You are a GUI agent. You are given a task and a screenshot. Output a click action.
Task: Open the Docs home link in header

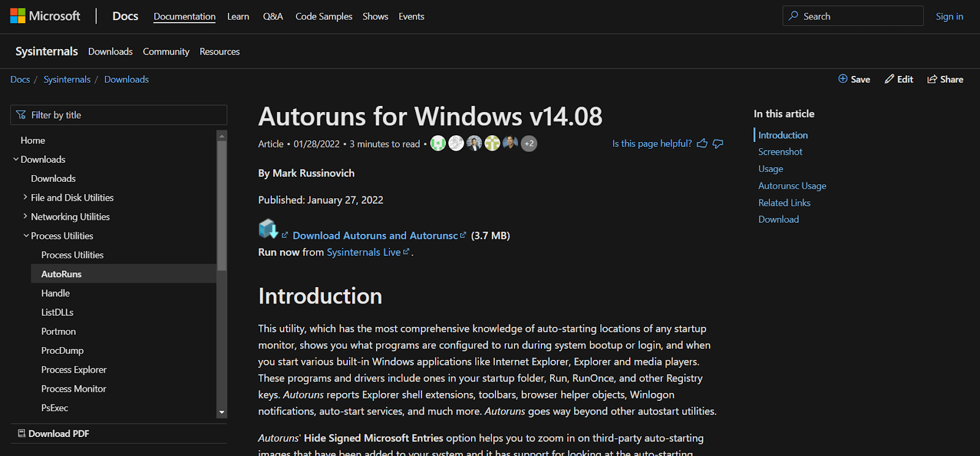point(125,16)
